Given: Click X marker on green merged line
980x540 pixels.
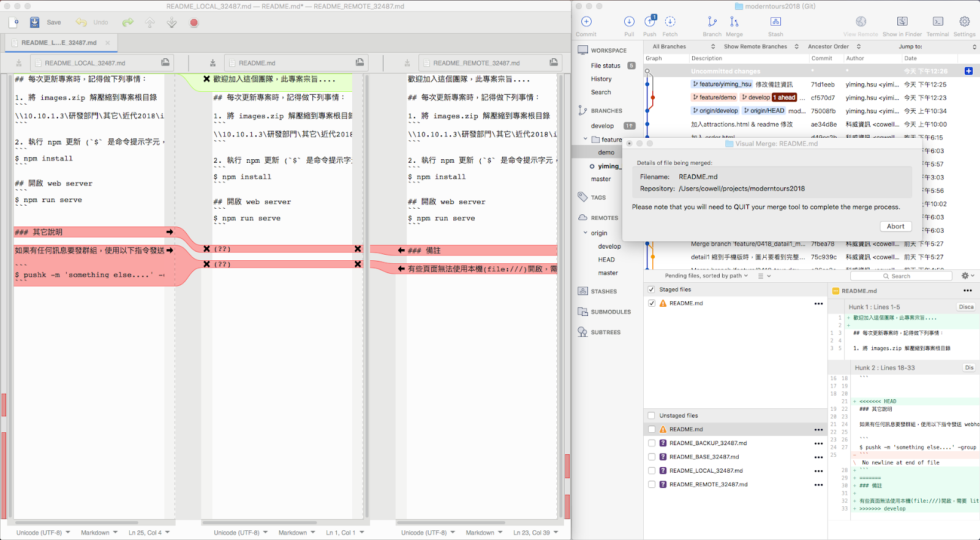Looking at the screenshot, I should pos(206,79).
